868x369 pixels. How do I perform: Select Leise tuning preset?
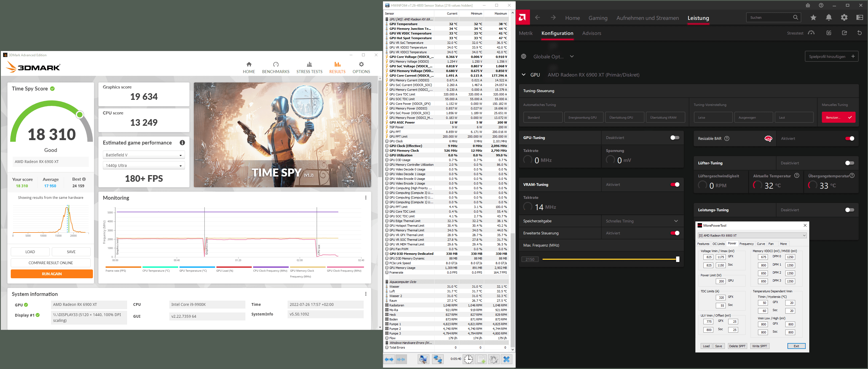click(713, 117)
